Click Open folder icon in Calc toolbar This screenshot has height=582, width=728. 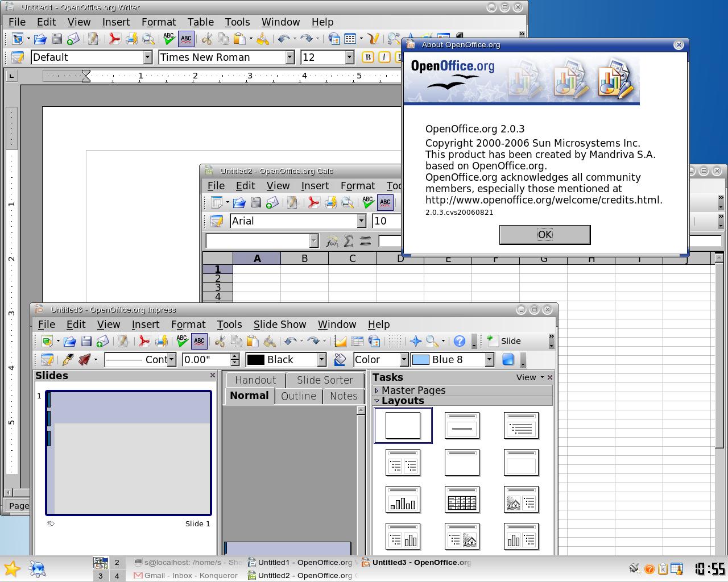click(x=239, y=202)
